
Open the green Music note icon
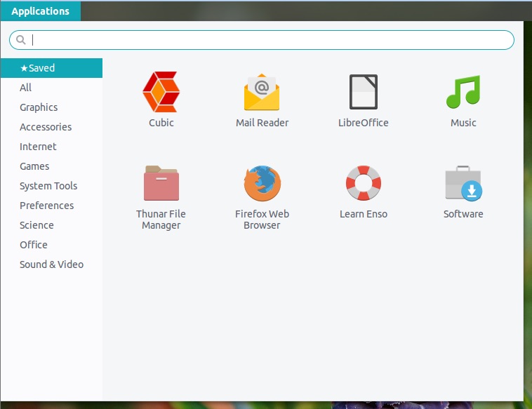[x=463, y=92]
